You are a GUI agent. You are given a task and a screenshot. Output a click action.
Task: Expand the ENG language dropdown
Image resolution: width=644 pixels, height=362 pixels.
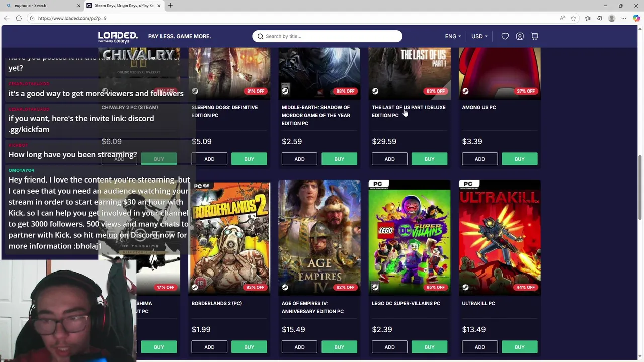pos(453,36)
